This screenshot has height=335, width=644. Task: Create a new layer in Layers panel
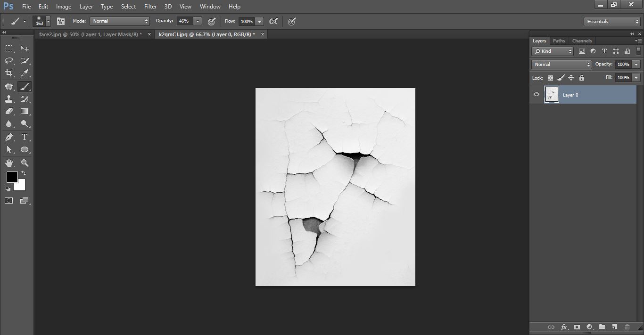pos(615,327)
